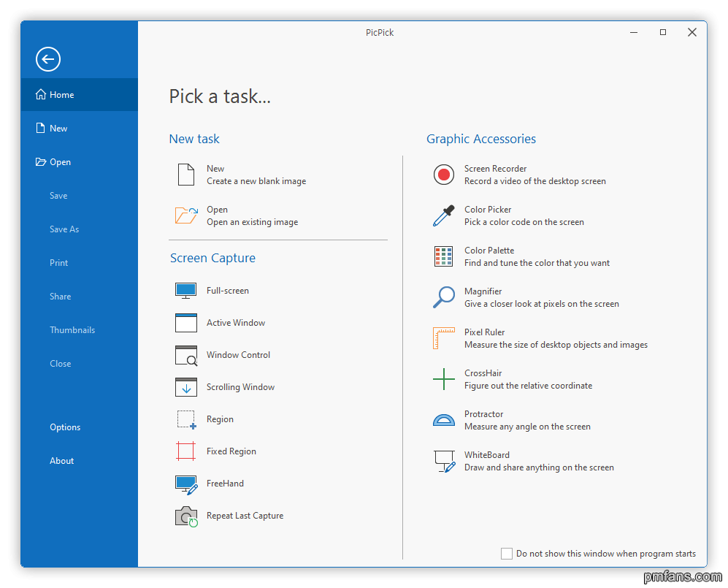Select New in the sidebar menu
Screen dimensions: 728x588
click(79, 128)
